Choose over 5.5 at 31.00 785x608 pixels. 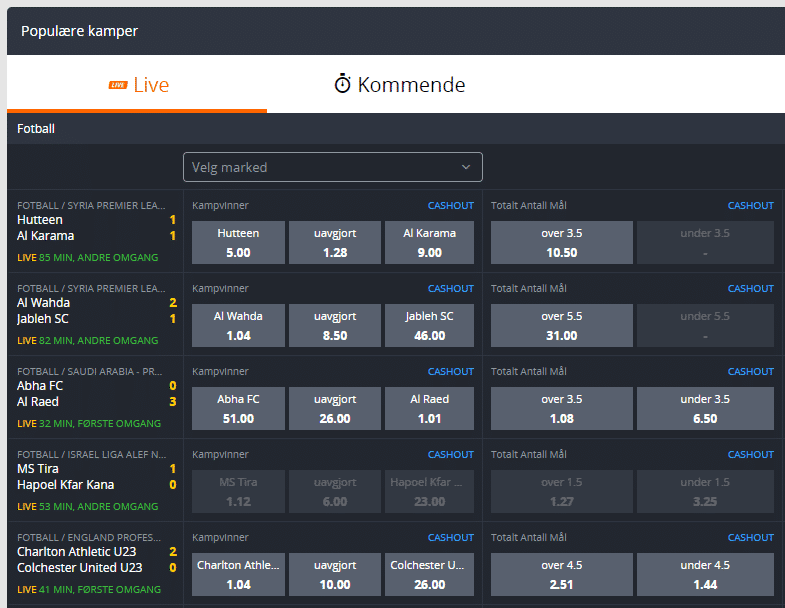tap(562, 326)
